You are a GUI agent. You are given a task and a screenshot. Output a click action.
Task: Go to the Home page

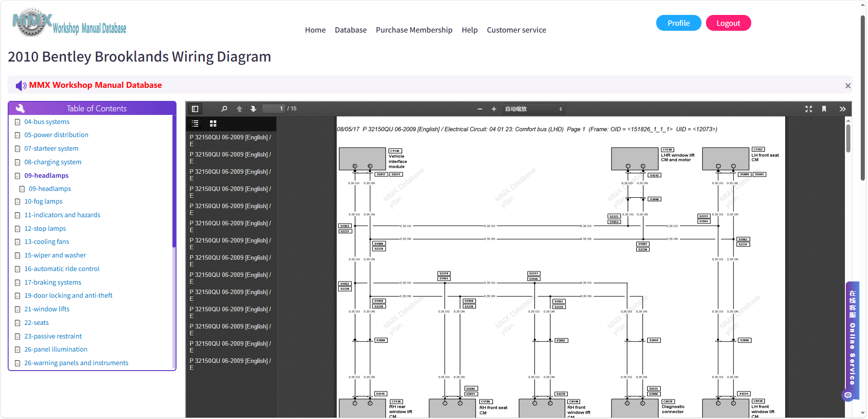pos(315,30)
